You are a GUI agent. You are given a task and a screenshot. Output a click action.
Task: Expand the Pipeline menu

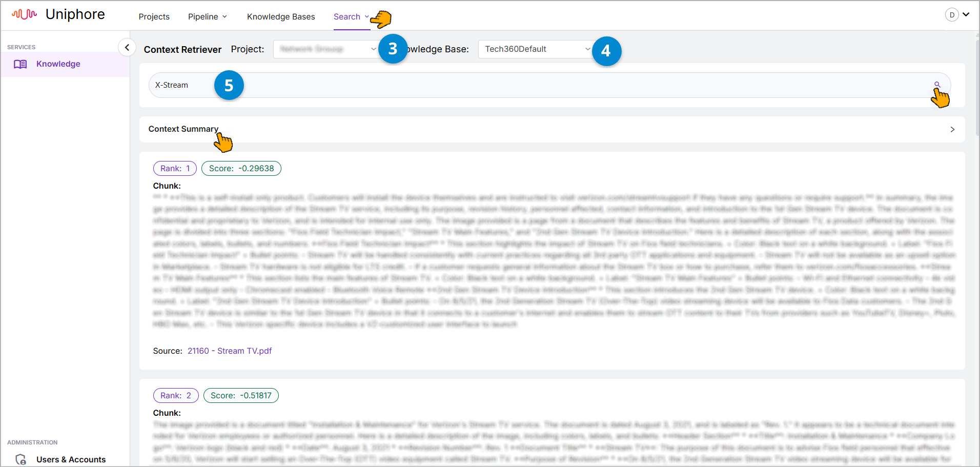[x=207, y=16]
